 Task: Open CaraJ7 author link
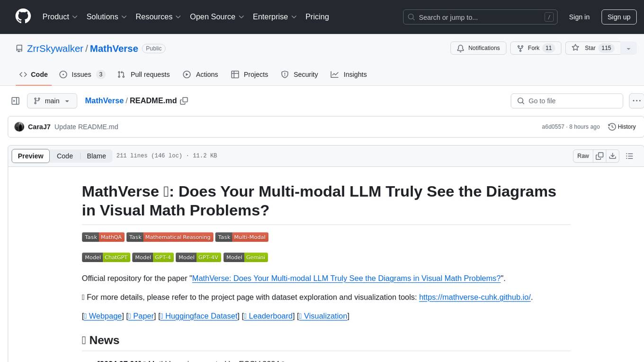(x=39, y=127)
